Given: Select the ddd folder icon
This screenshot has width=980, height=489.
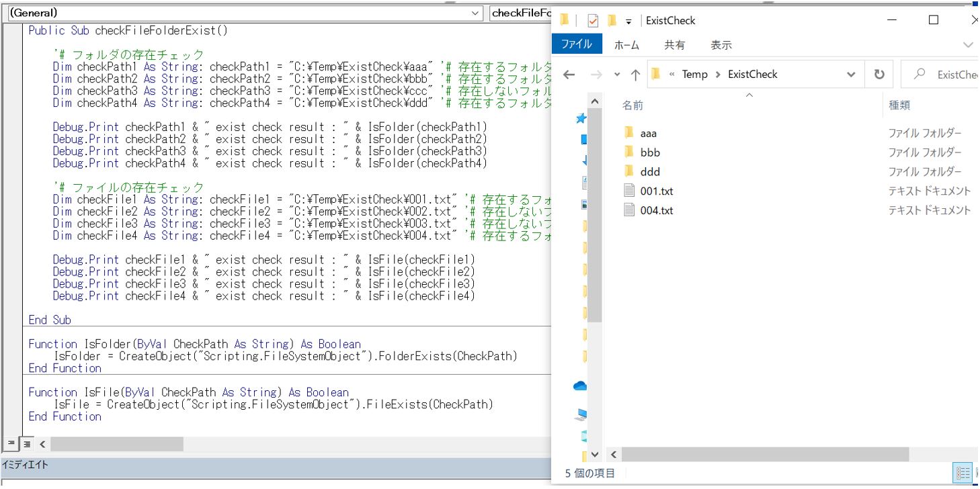Looking at the screenshot, I should pyautogui.click(x=629, y=172).
